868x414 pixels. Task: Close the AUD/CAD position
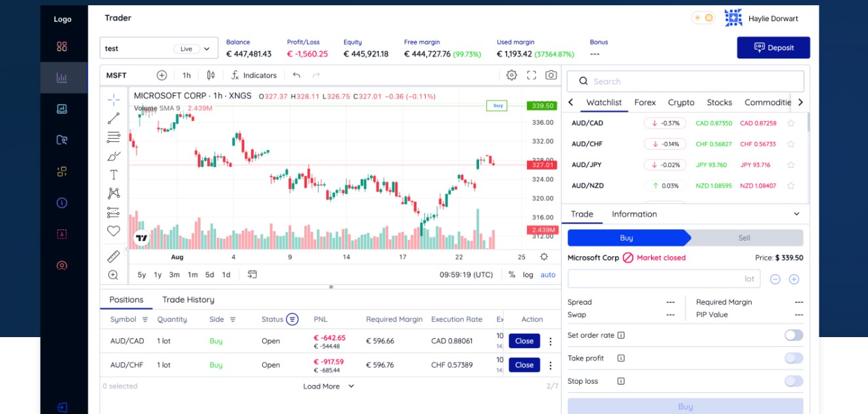524,341
